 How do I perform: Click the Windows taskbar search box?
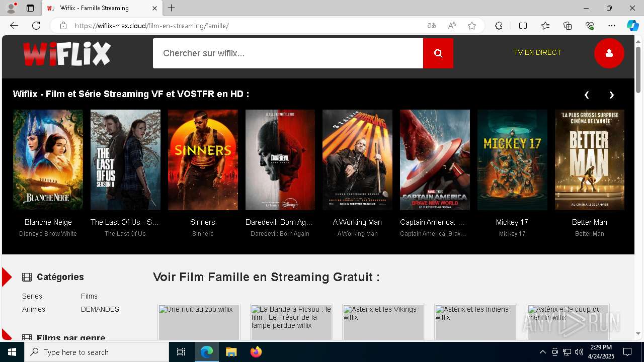97,352
